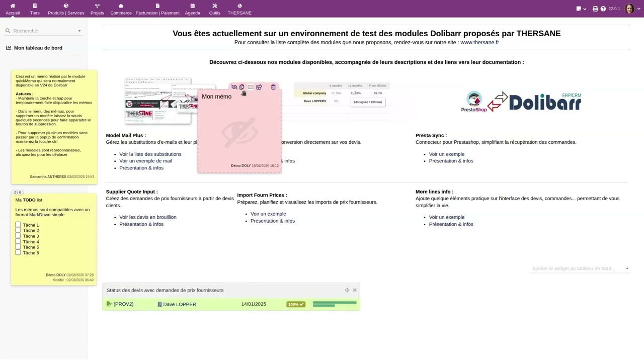Check the Tâche 3 checkbox
This screenshot has width=644, height=362.
18,236
